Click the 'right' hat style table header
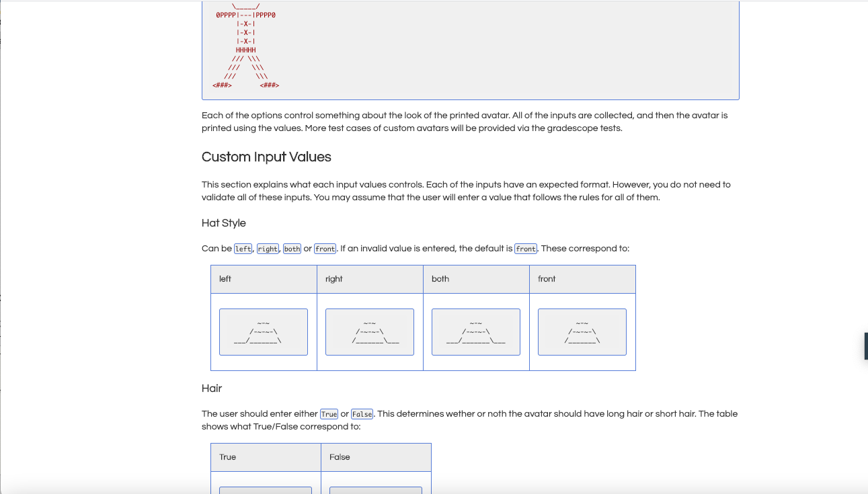The height and width of the screenshot is (494, 868). pyautogui.click(x=370, y=279)
